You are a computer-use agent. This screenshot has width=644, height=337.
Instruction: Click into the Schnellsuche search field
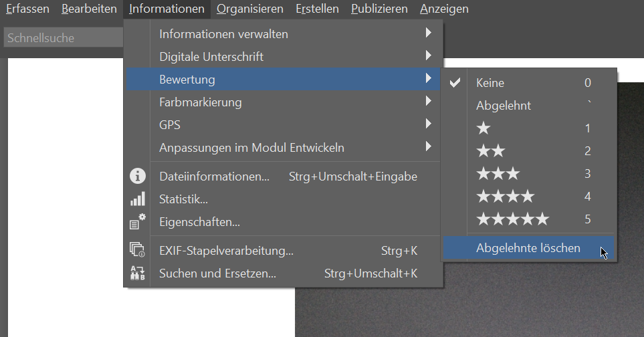coord(64,37)
